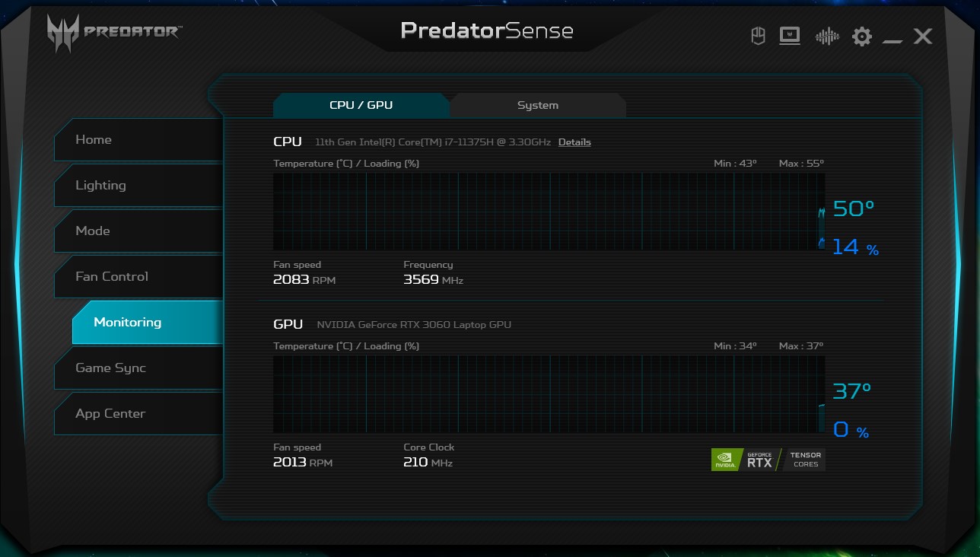
Task: Click the laptop display icon in header
Action: (x=790, y=36)
